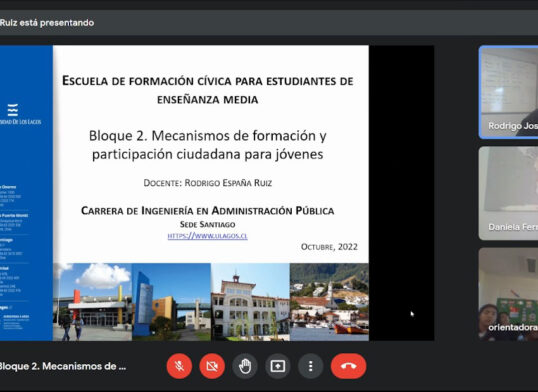Raise hand using the hand icon
The image size is (538, 392).
click(245, 366)
